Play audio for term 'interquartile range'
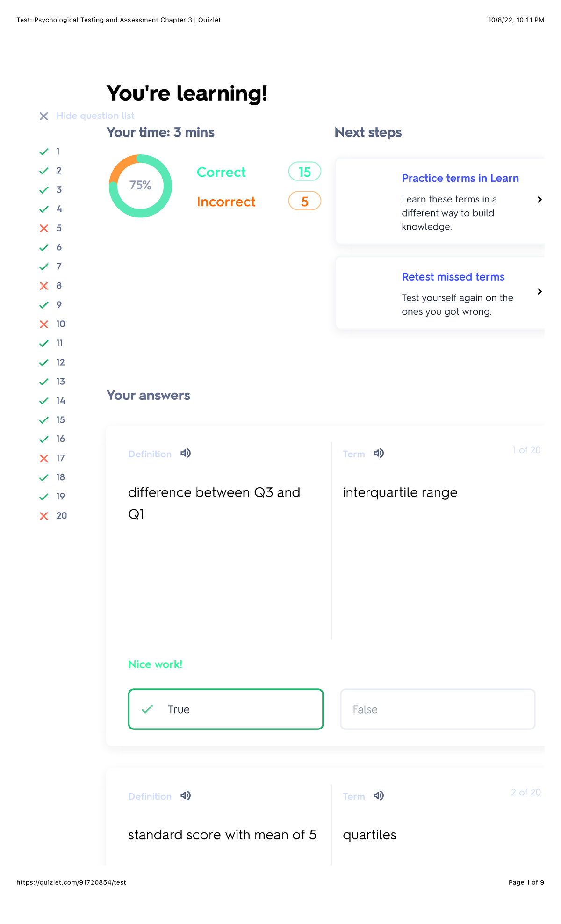 pos(378,453)
